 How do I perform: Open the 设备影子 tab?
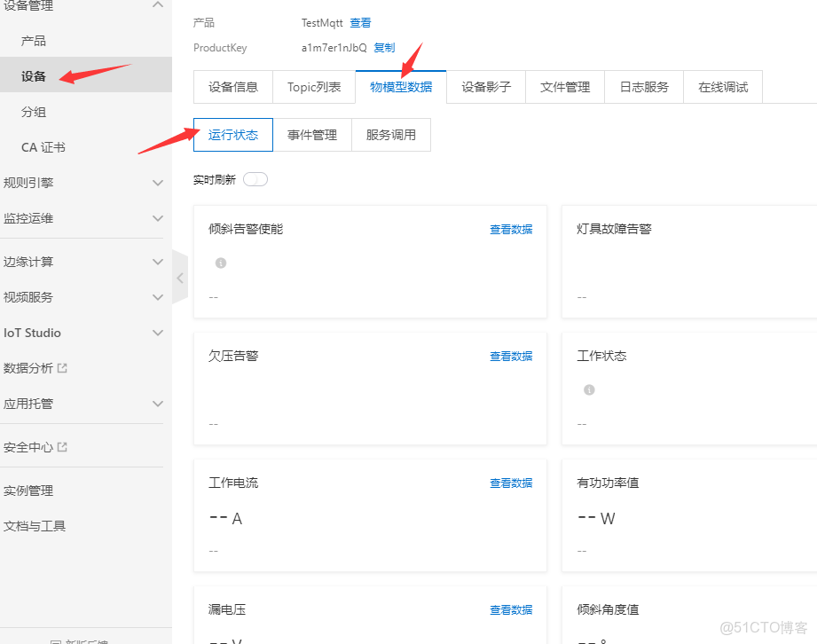(x=486, y=87)
